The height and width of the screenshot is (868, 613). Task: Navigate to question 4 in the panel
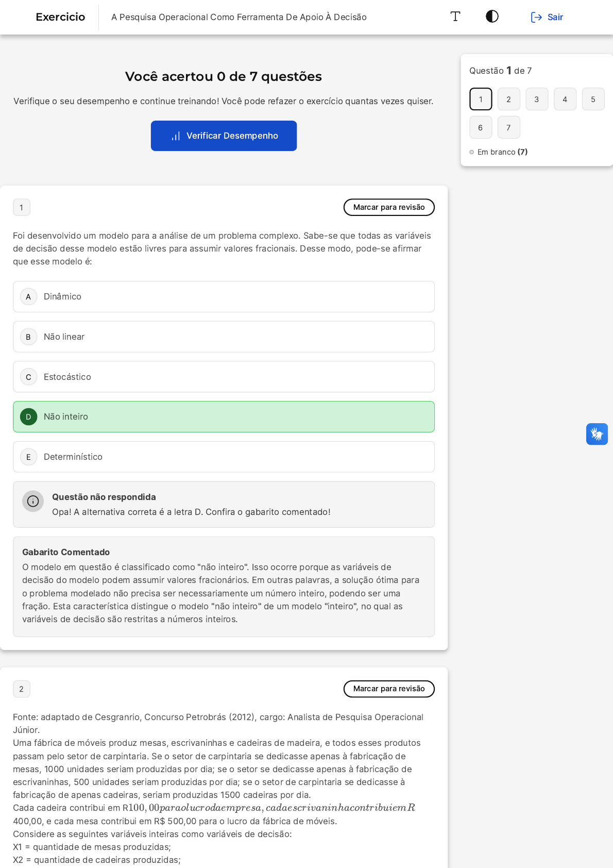pyautogui.click(x=565, y=99)
